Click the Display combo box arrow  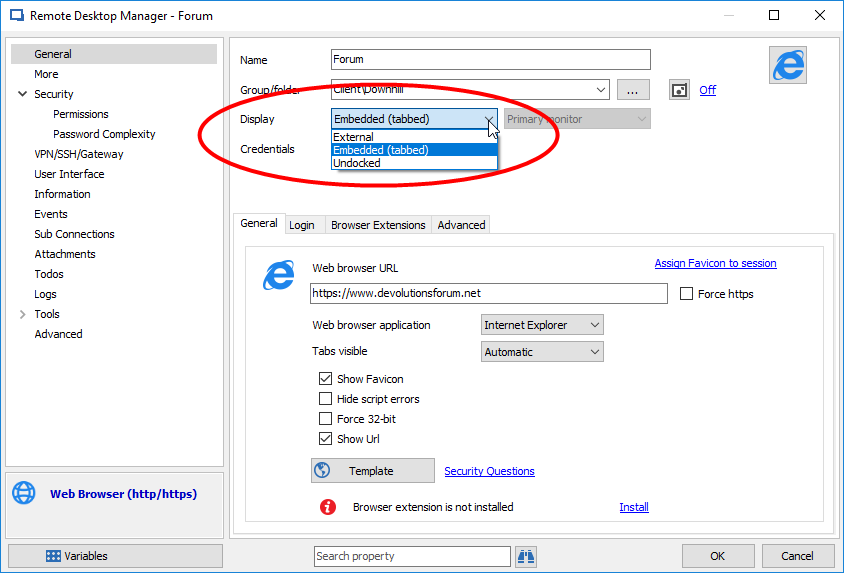tap(489, 119)
